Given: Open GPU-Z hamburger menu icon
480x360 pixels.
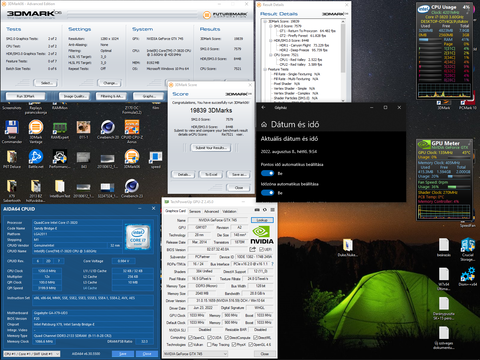Looking at the screenshot, I should [272, 210].
